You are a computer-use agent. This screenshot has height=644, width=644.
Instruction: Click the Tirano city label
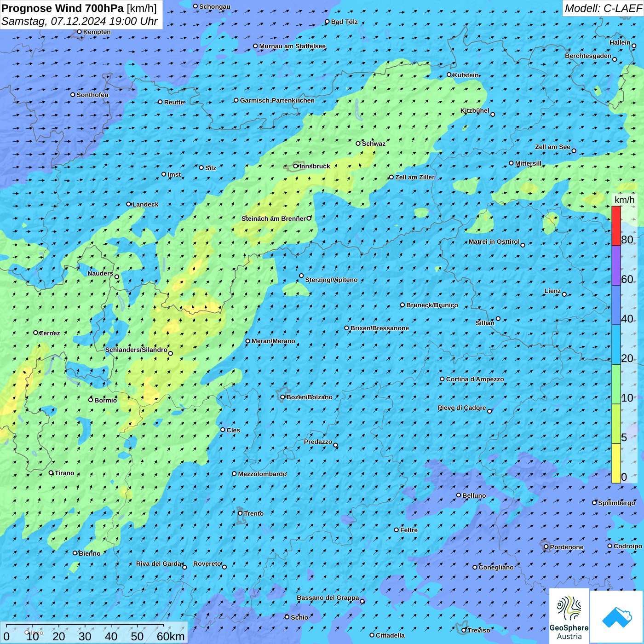[64, 473]
